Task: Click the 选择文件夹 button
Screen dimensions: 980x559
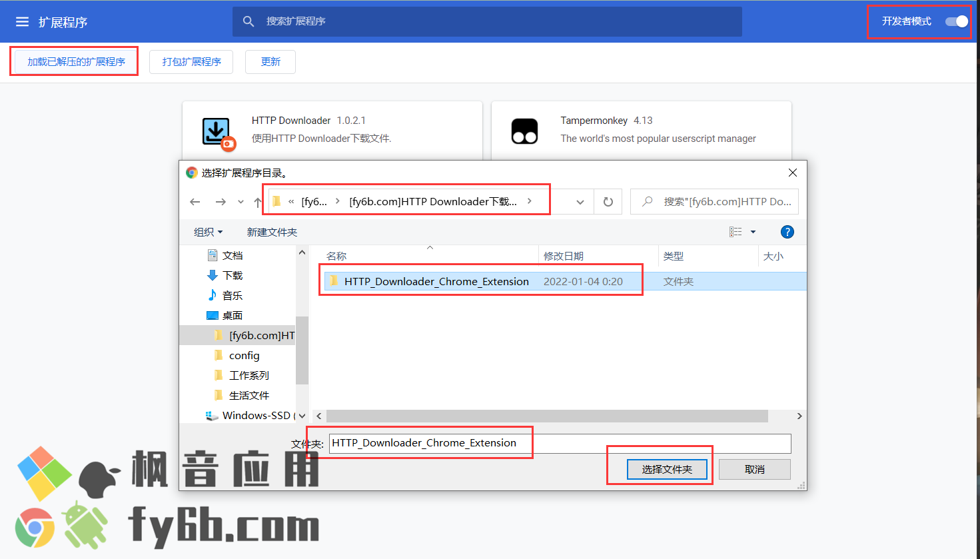Action: 667,470
